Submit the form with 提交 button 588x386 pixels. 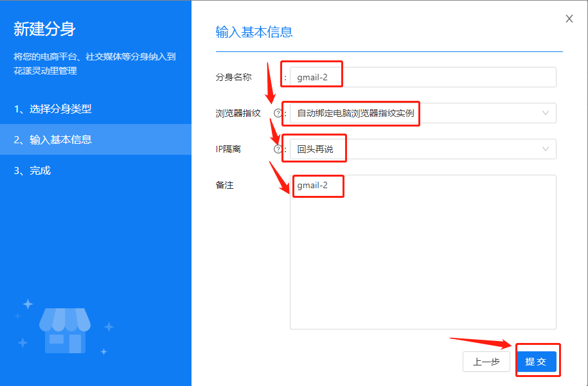(x=535, y=362)
